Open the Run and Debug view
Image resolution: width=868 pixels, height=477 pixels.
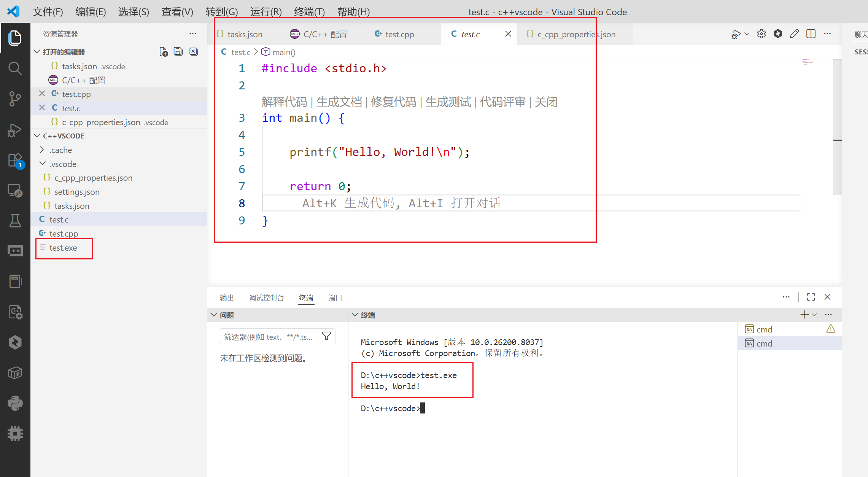coord(15,130)
